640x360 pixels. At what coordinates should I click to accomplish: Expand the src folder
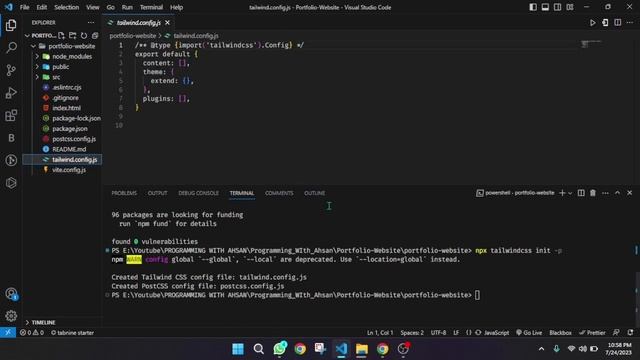[x=37, y=77]
